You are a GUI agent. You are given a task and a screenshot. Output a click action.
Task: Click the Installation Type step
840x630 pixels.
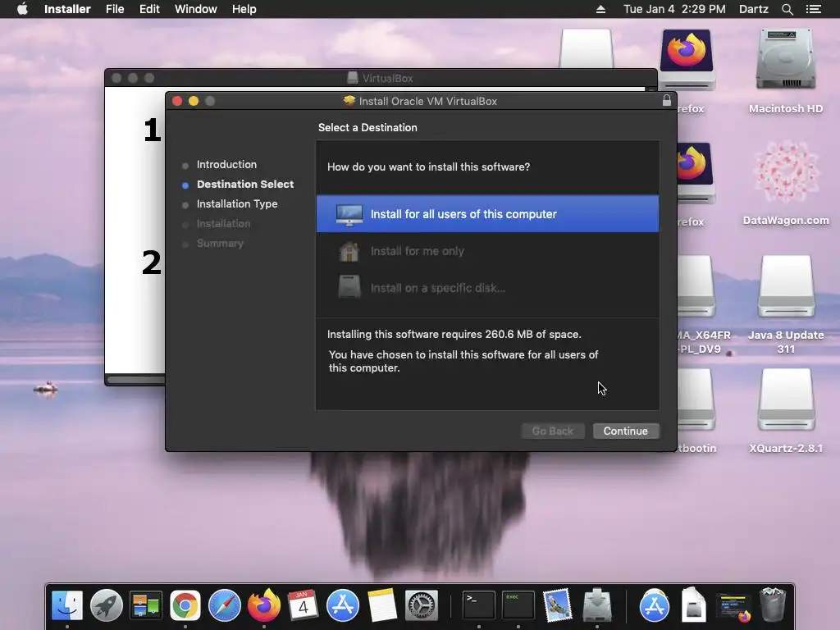pos(237,204)
